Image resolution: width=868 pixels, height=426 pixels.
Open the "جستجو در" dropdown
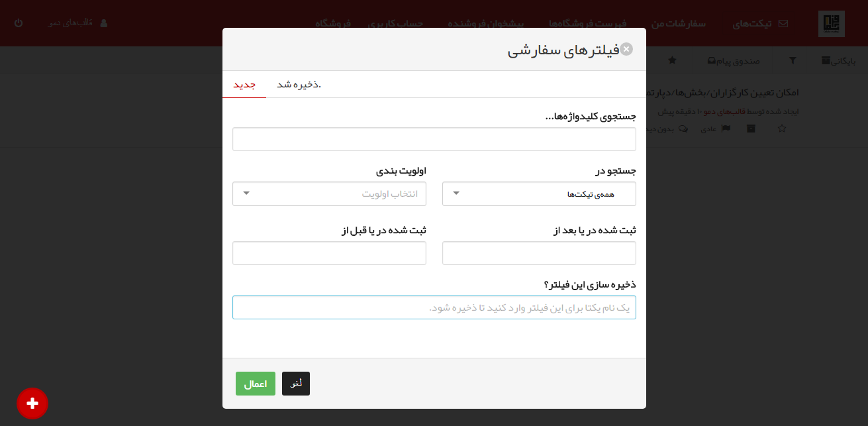[539, 194]
